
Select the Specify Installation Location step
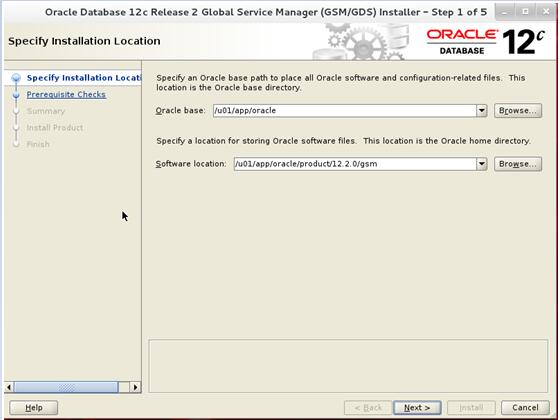[x=84, y=78]
